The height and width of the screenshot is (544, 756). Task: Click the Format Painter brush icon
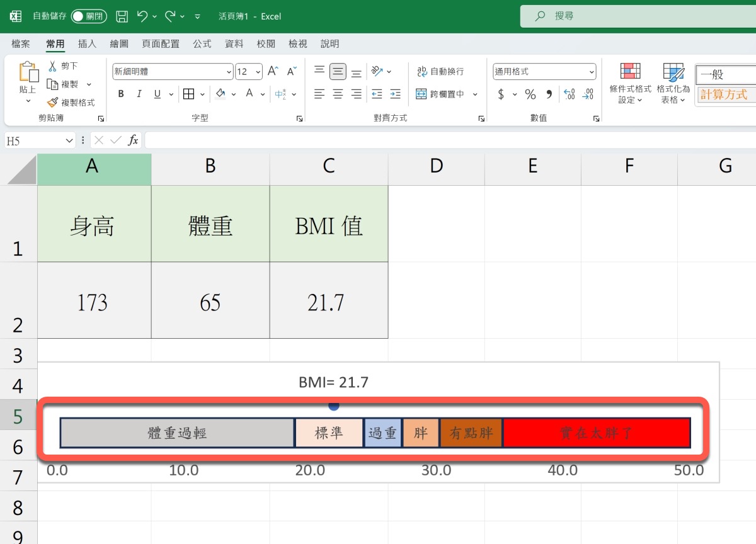point(52,102)
